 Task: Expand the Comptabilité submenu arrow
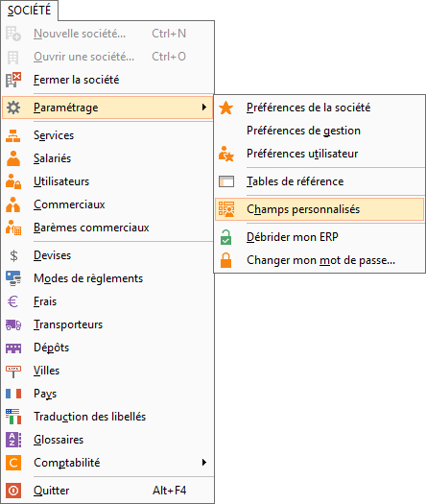pos(204,463)
